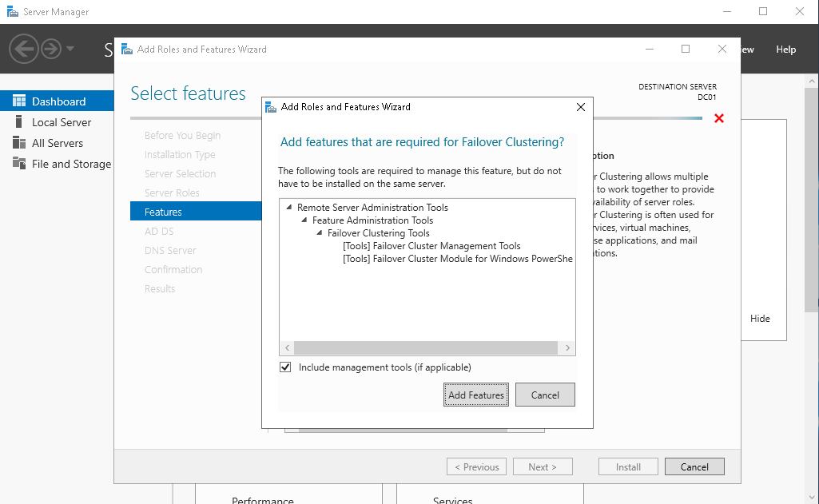Click Hide link in Server Manager dashboard
819x504 pixels.
click(x=760, y=319)
